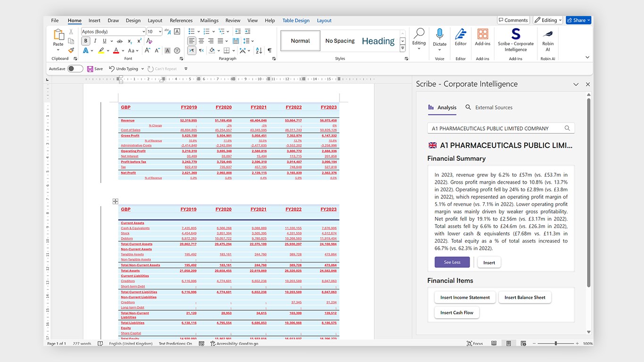The width and height of the screenshot is (644, 362).
Task: Click the Add-ins icon
Action: coord(482,37)
